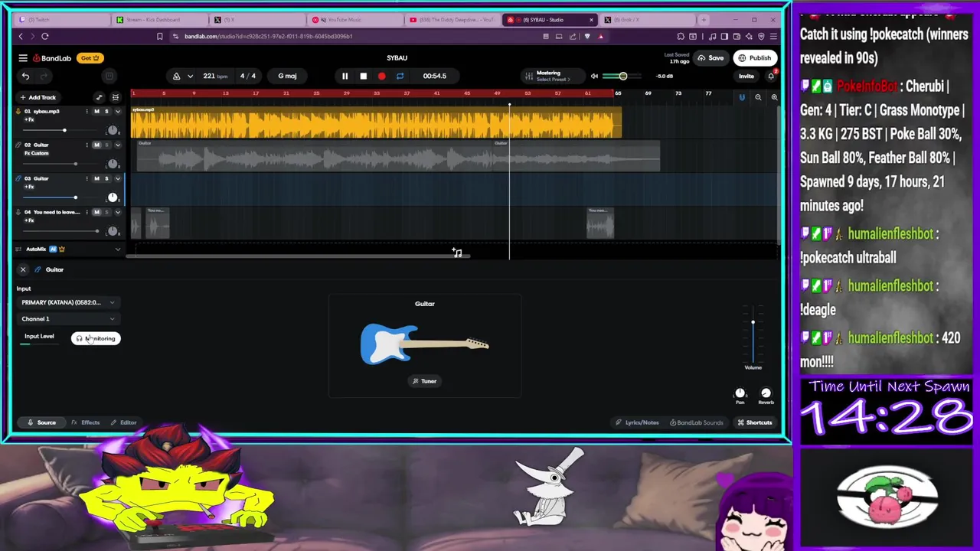Open options menu for track 01 sybau.mp3
This screenshot has width=980, height=551.
tap(87, 112)
